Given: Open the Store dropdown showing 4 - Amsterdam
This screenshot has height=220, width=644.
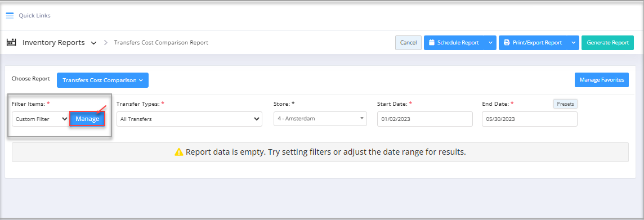Looking at the screenshot, I should click(x=320, y=119).
